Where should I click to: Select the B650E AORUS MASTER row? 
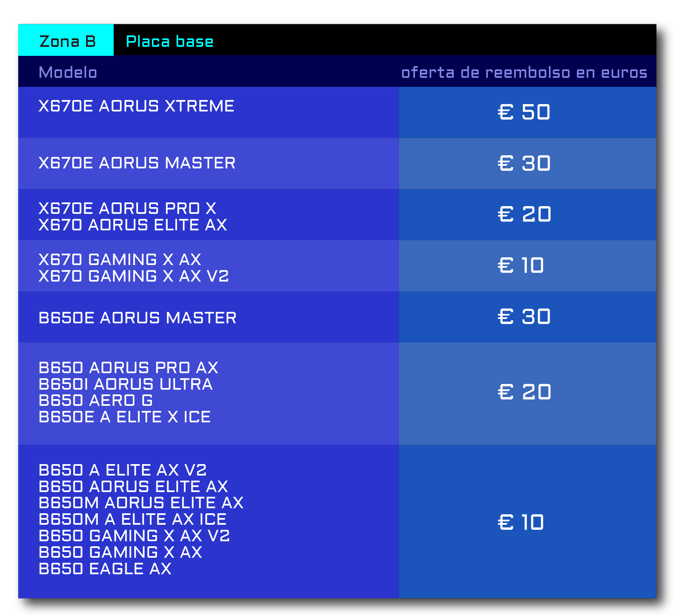tap(137, 318)
